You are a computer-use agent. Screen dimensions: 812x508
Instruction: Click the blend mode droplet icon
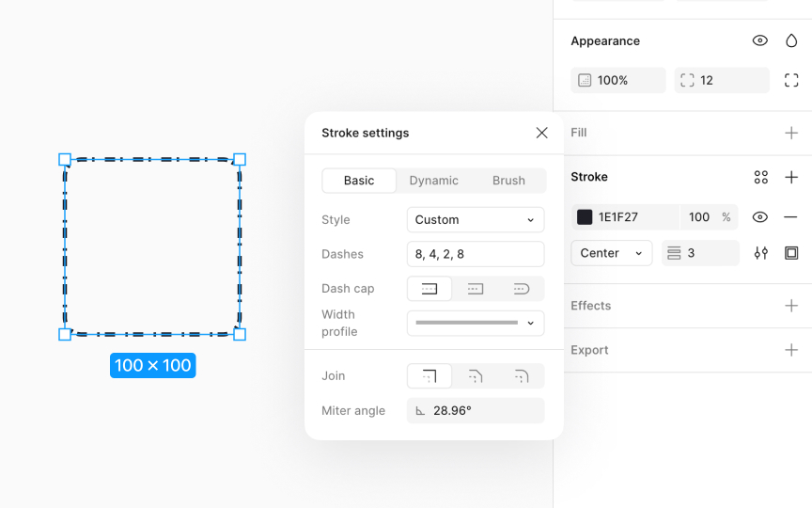[x=791, y=40]
